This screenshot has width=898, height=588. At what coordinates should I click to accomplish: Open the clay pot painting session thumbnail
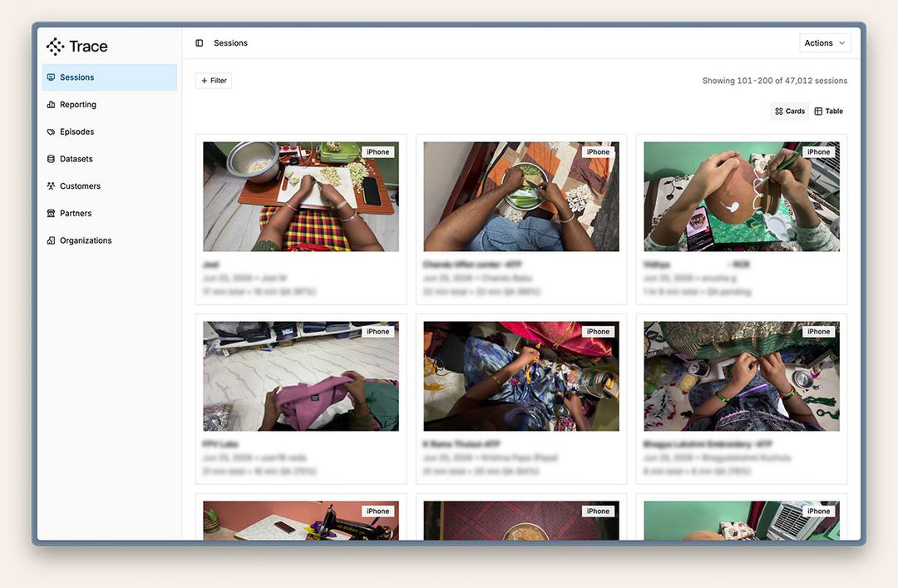(742, 196)
